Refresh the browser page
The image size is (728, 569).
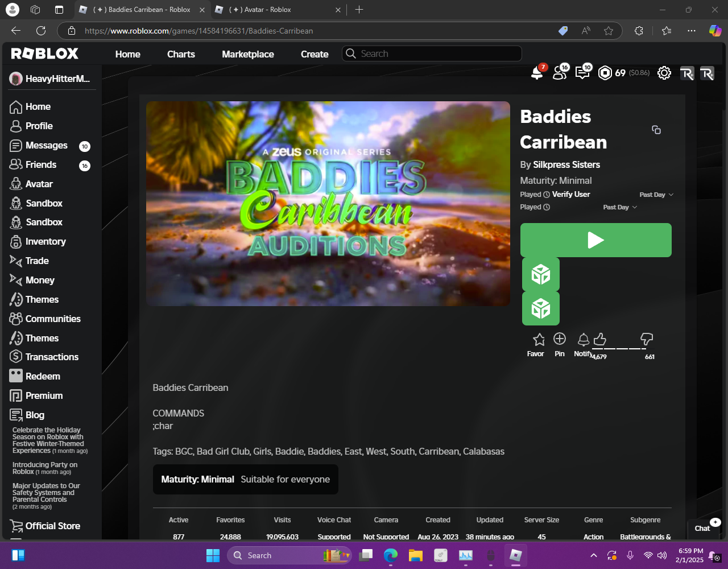coord(41,31)
